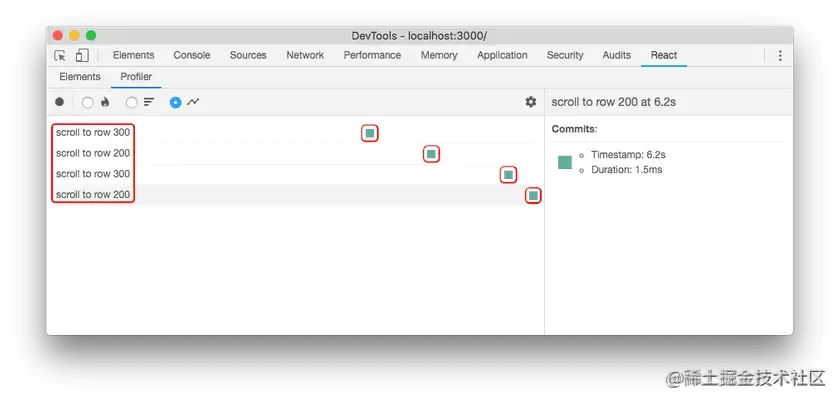The image size is (840, 402).
Task: Close the DevTools window with red button
Action: tap(58, 36)
